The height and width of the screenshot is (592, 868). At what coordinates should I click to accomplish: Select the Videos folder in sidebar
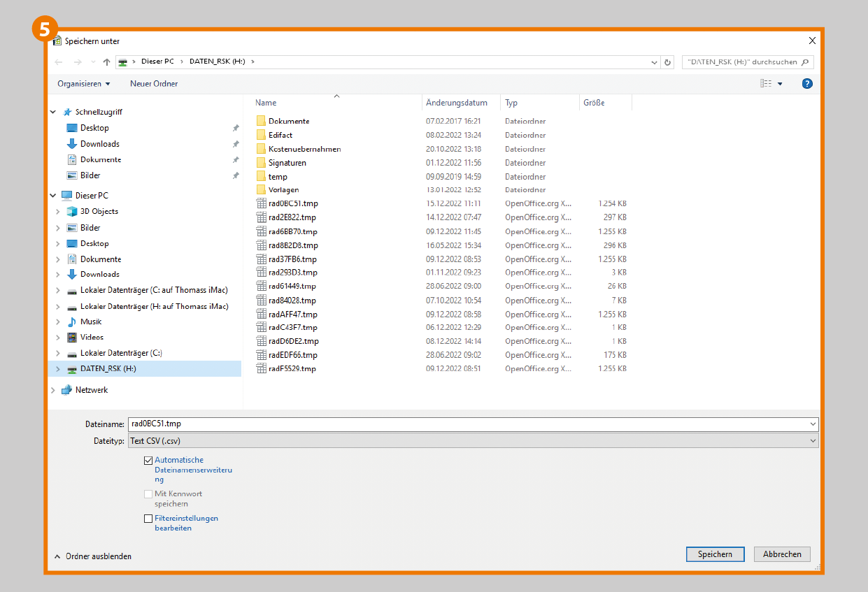(91, 337)
